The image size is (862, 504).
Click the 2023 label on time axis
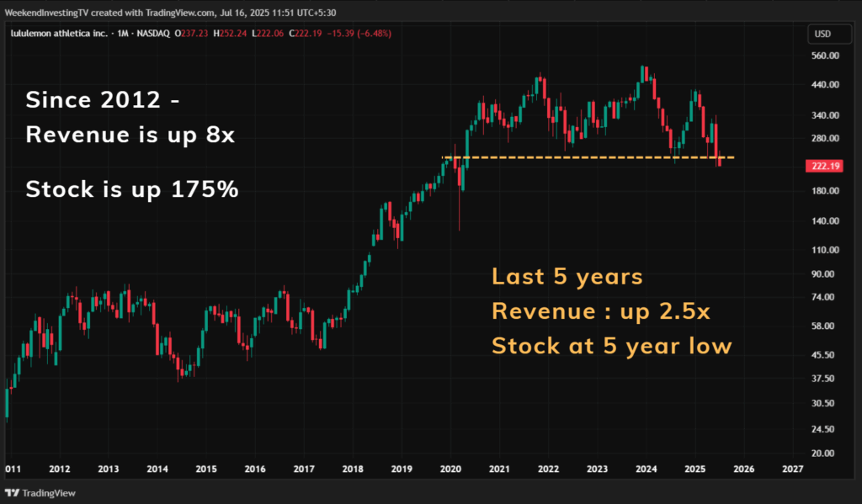click(x=598, y=469)
